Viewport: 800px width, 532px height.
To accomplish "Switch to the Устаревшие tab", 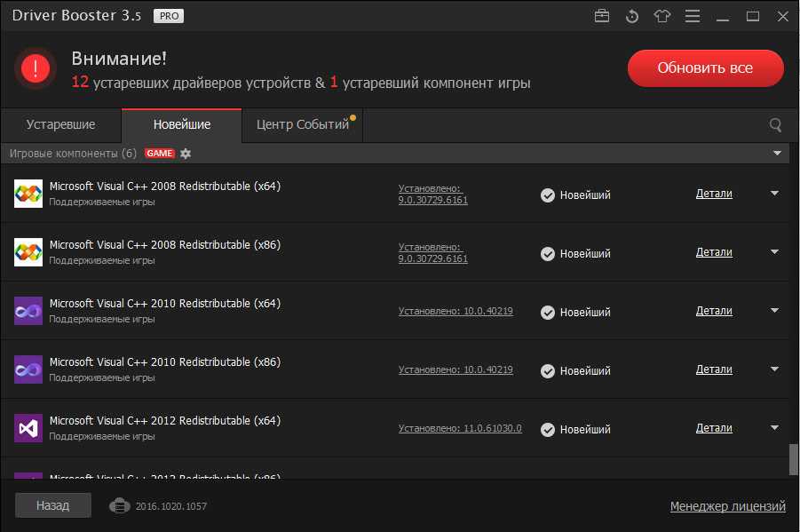I will [60, 125].
